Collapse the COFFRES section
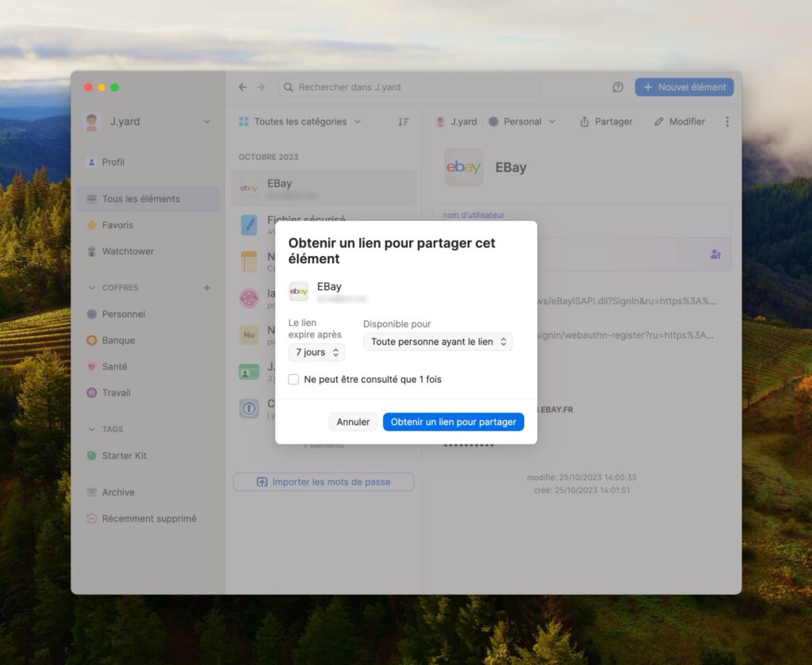 tap(92, 288)
